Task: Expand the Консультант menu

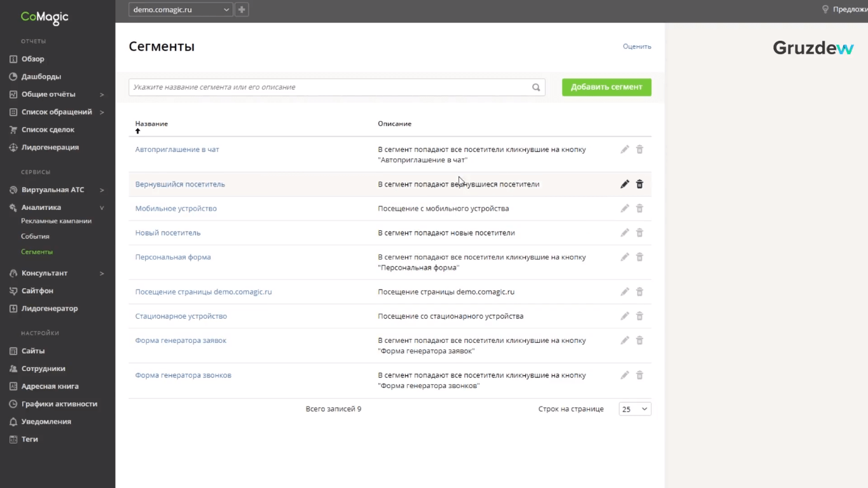Action: click(x=102, y=274)
